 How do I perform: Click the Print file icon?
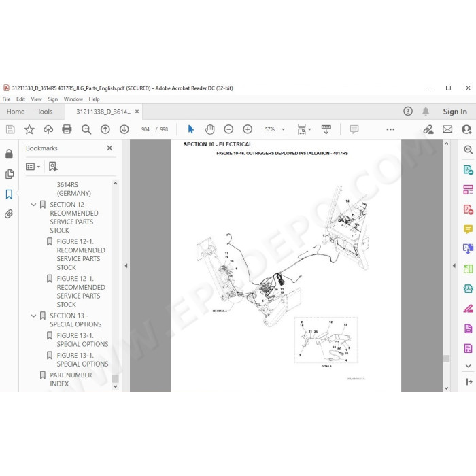67,129
